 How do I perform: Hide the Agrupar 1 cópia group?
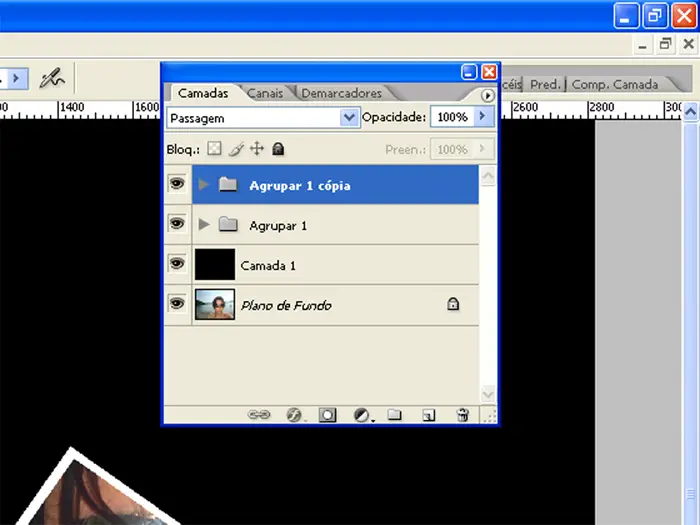177,185
